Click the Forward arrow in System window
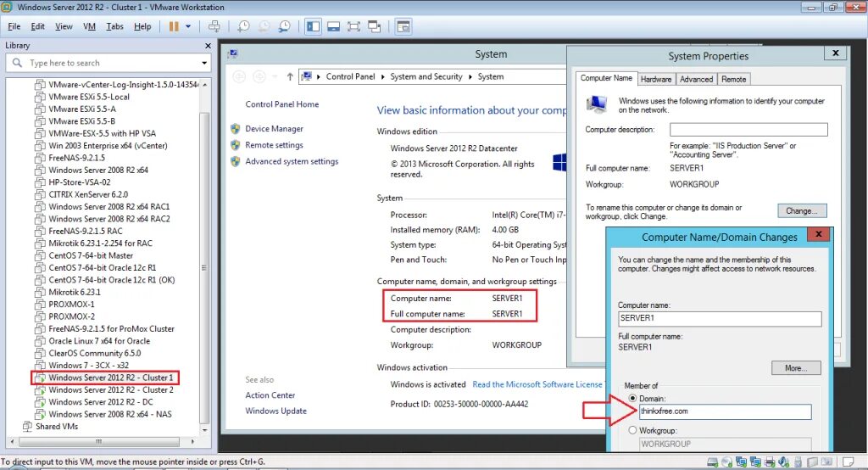868x470 pixels. pos(259,77)
